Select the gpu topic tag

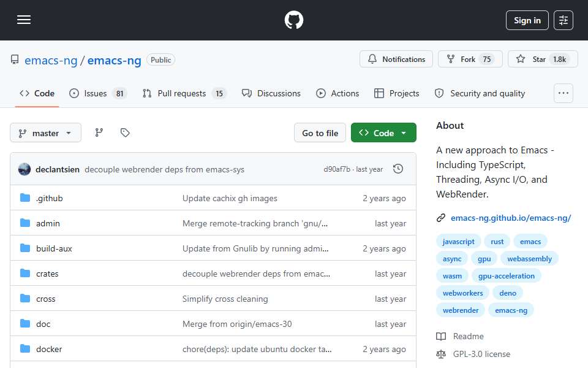(x=484, y=259)
